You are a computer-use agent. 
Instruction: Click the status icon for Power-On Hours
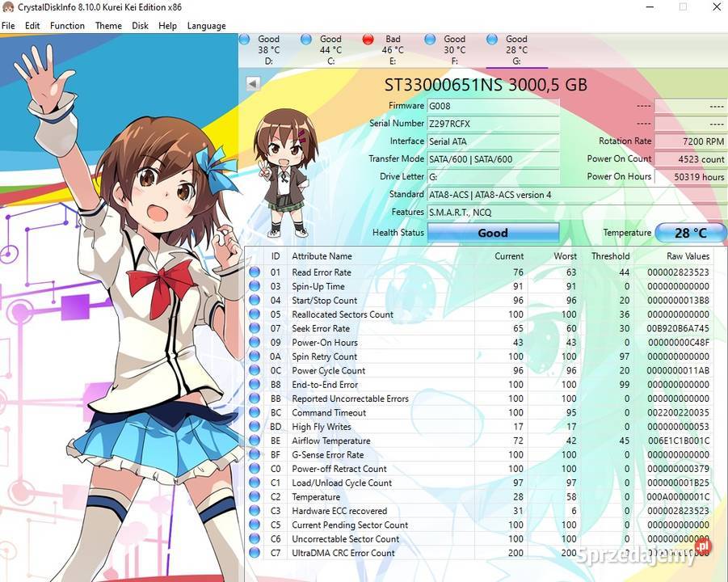(x=255, y=342)
